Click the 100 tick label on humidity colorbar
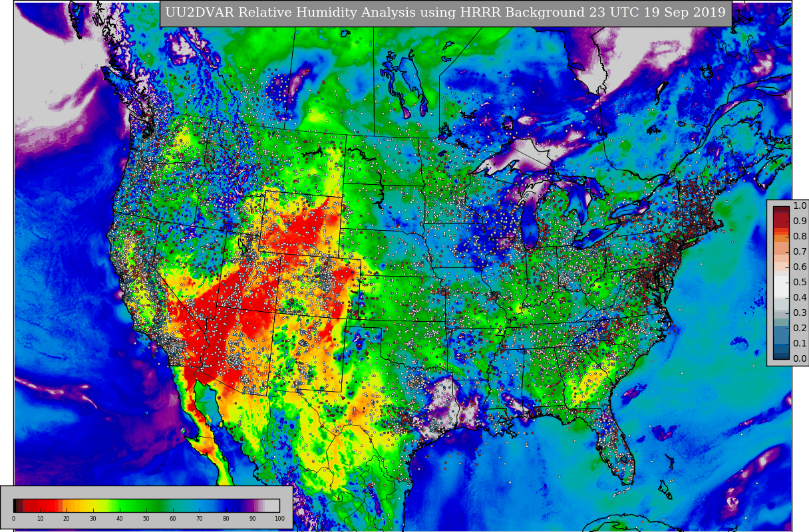 coord(279,519)
